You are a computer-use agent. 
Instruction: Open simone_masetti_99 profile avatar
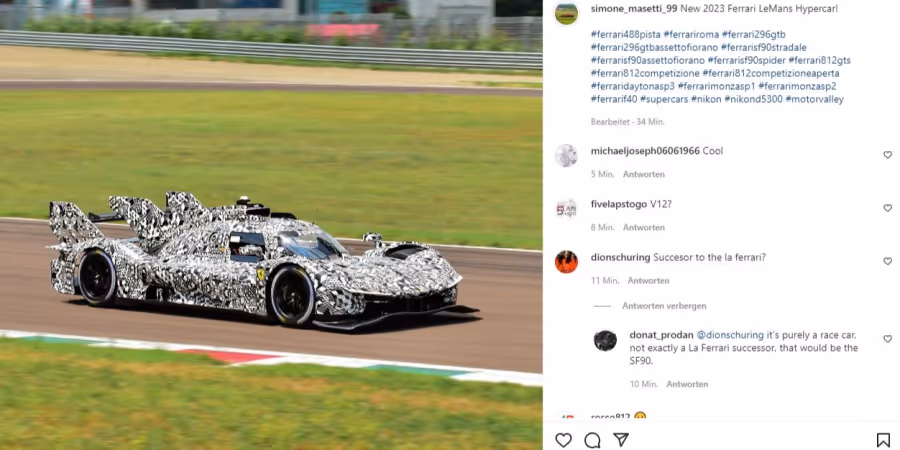(x=566, y=14)
